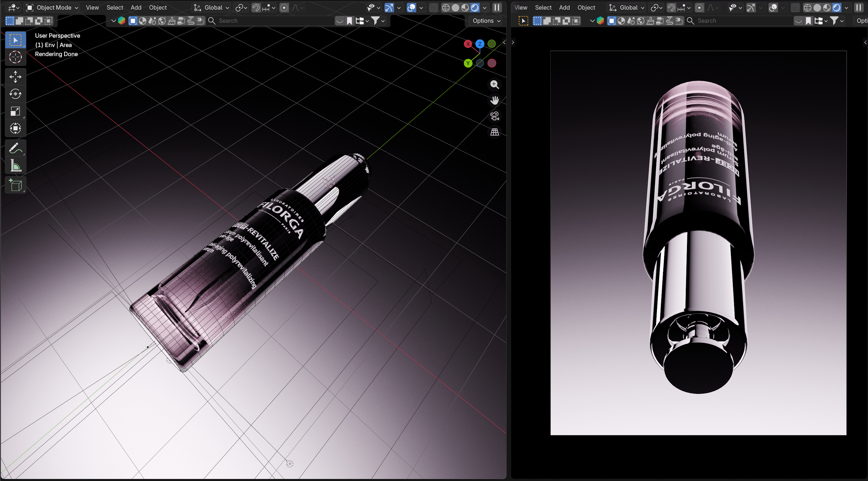
Task: Open the Object menu in left viewport
Action: click(x=158, y=7)
